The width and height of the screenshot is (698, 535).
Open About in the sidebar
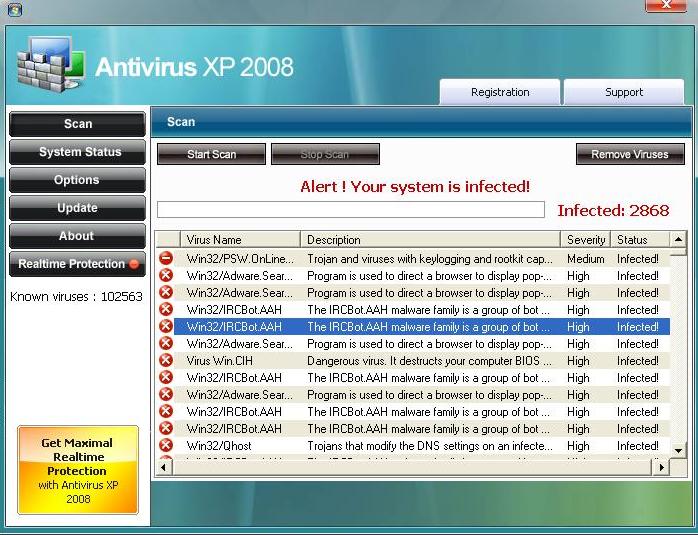77,236
